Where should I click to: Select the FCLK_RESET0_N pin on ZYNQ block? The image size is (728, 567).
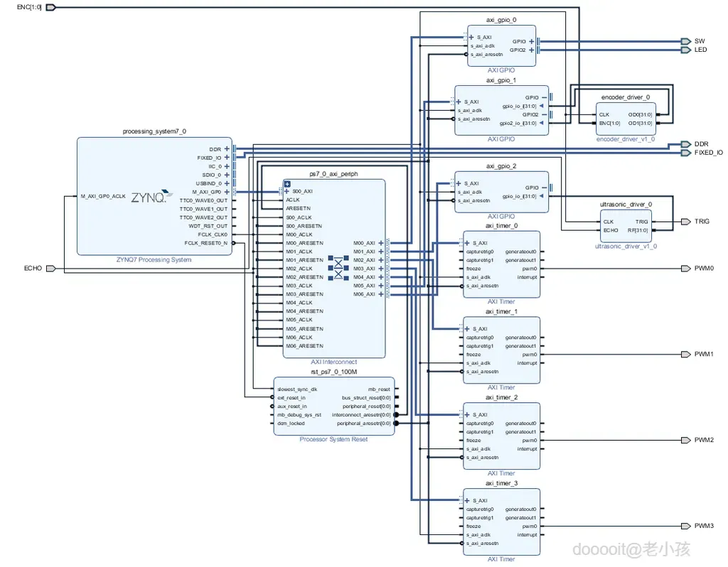[x=205, y=243]
